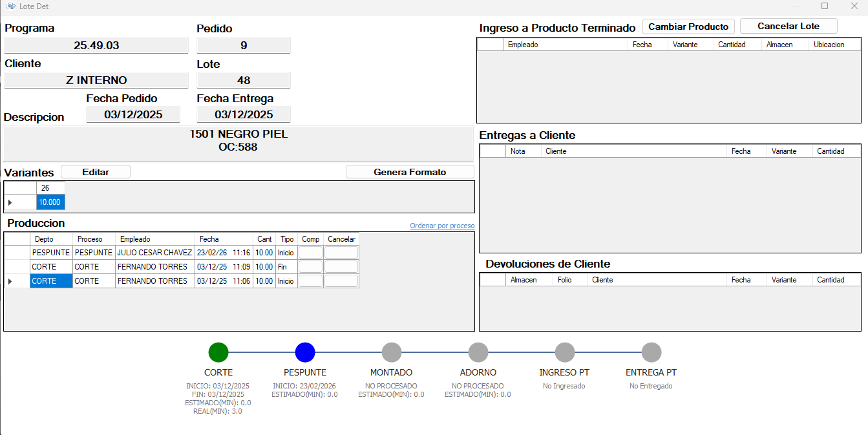Click the gray MONTADO stage circle
This screenshot has width=868, height=435.
392,352
